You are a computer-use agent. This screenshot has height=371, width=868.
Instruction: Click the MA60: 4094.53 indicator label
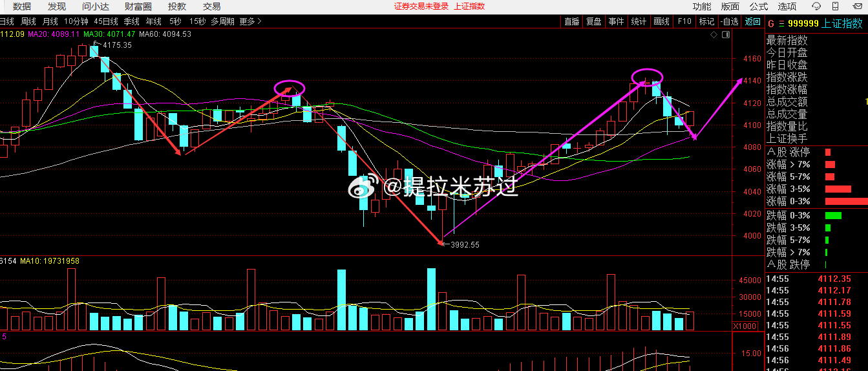[x=165, y=34]
